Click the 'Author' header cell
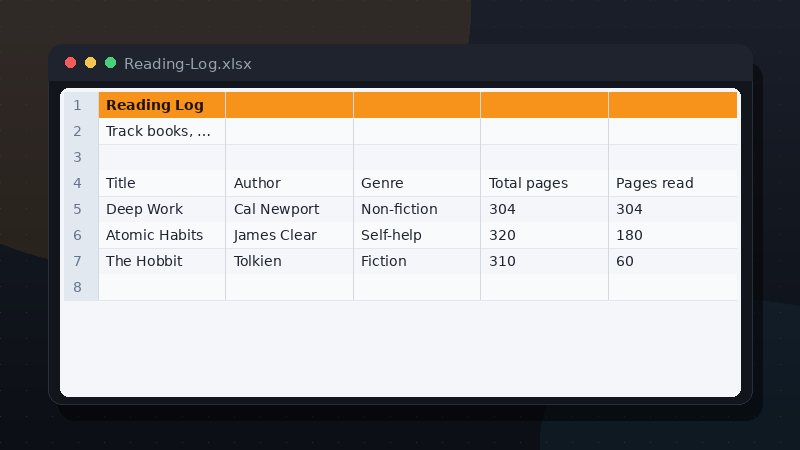 point(289,183)
